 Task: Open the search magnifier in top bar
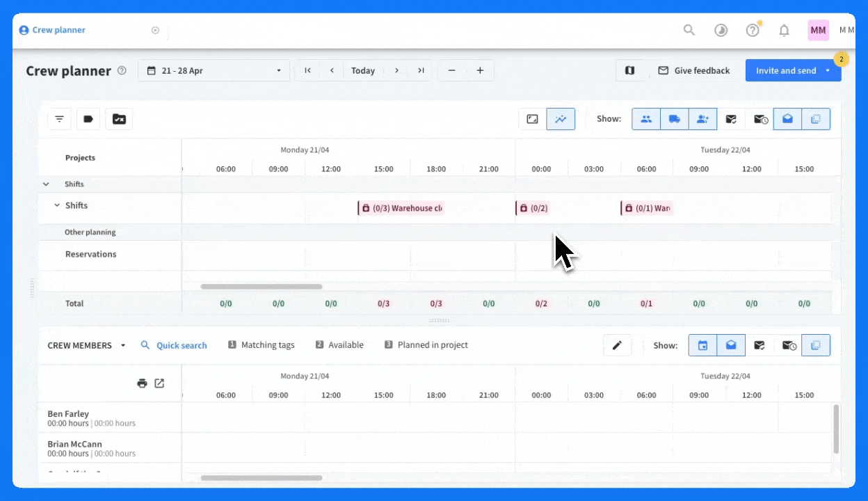click(x=689, y=30)
